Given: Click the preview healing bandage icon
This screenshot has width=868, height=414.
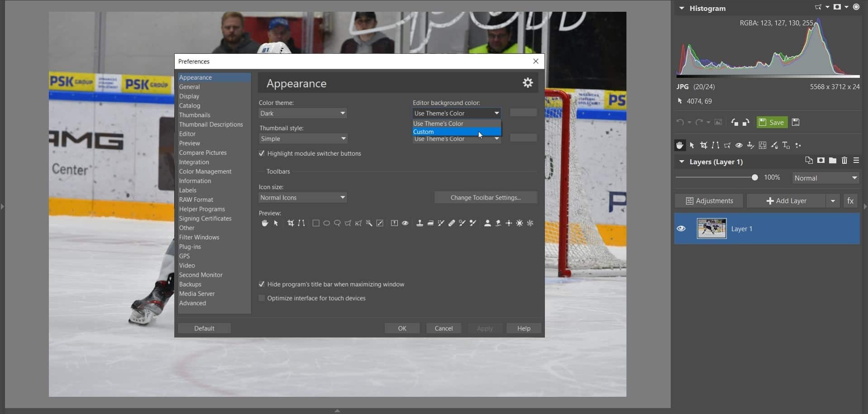Looking at the screenshot, I should click(x=452, y=223).
